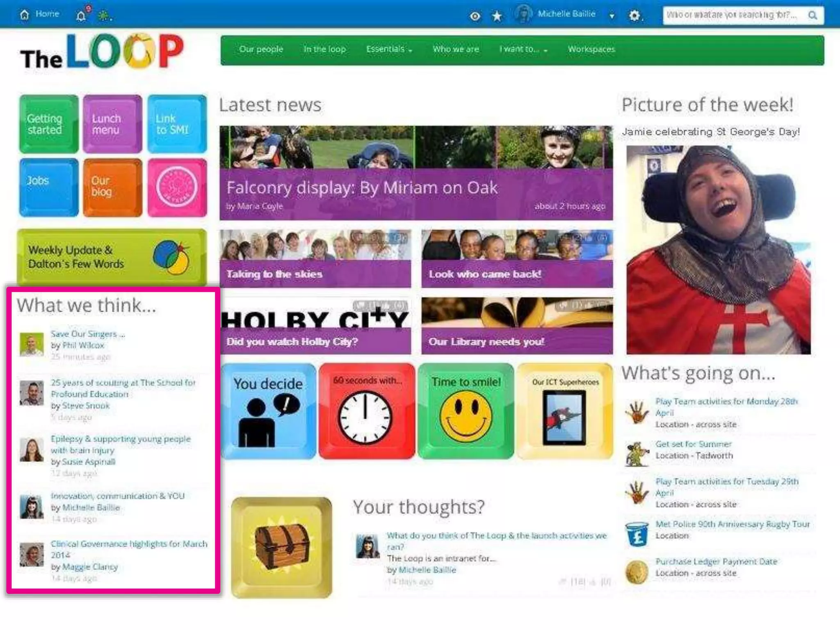Open 'Save Our Singers ...' post
Screen dimensions: 840x630
[x=87, y=334]
